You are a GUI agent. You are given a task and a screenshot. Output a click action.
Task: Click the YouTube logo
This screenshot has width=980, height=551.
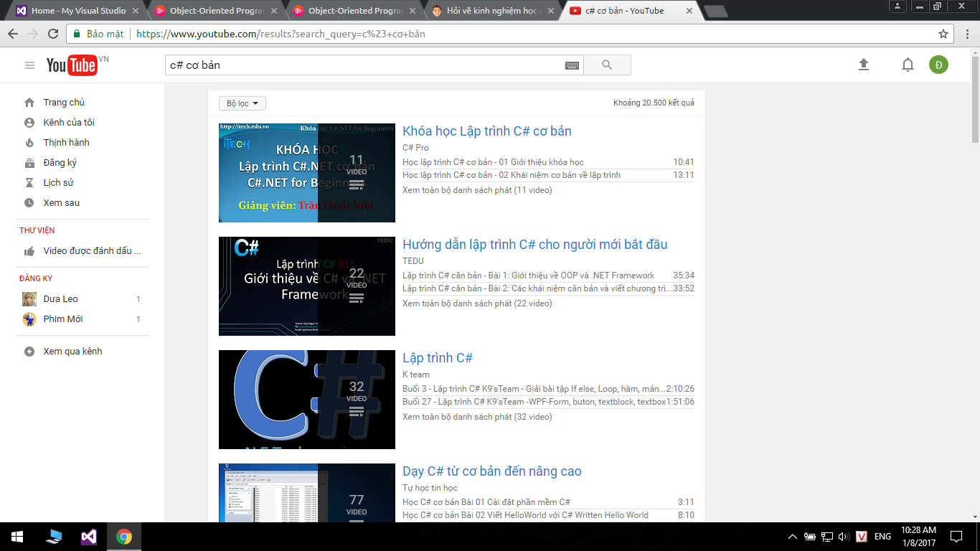(x=72, y=65)
